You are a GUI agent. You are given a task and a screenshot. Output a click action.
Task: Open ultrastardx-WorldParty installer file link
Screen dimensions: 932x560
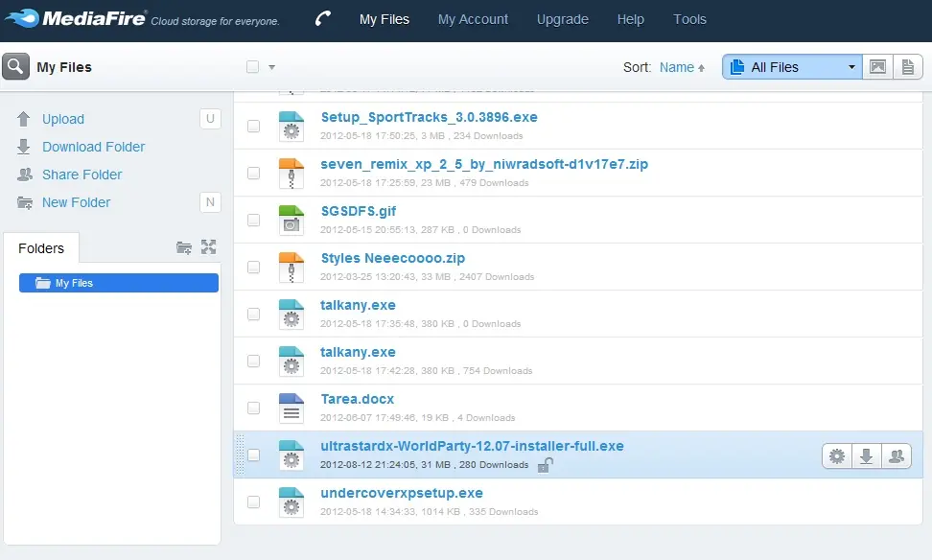[472, 446]
